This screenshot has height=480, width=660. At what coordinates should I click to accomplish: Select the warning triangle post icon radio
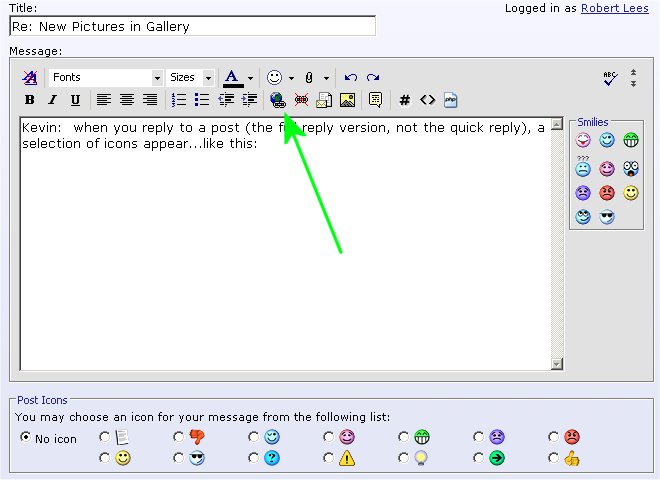pyautogui.click(x=329, y=458)
